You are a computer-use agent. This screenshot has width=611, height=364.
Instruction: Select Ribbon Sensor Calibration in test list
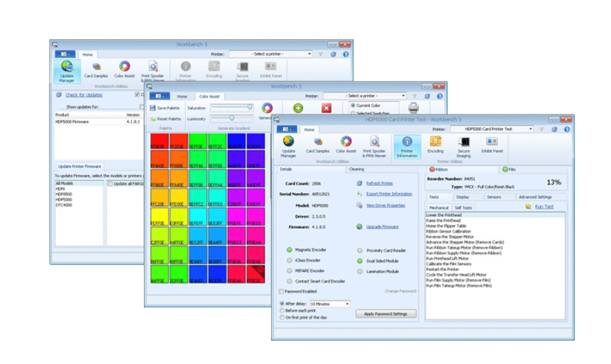click(448, 232)
